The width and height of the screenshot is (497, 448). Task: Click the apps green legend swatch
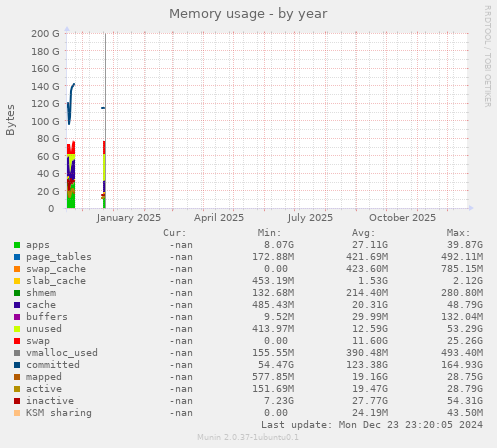(17, 245)
